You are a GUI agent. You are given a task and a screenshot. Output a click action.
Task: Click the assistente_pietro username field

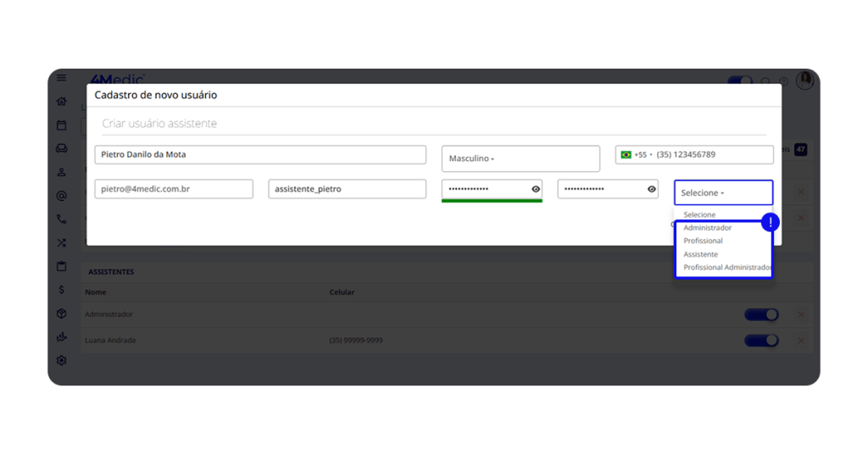click(347, 189)
